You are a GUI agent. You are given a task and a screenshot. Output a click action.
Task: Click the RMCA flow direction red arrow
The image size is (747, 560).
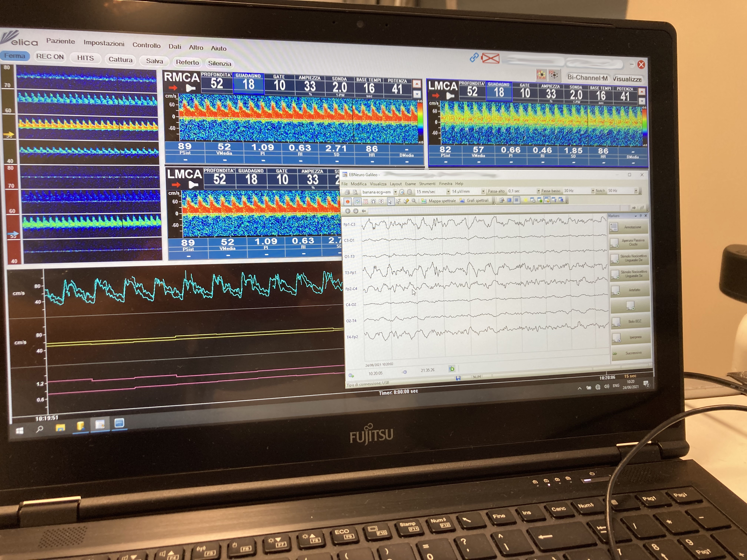coord(173,88)
